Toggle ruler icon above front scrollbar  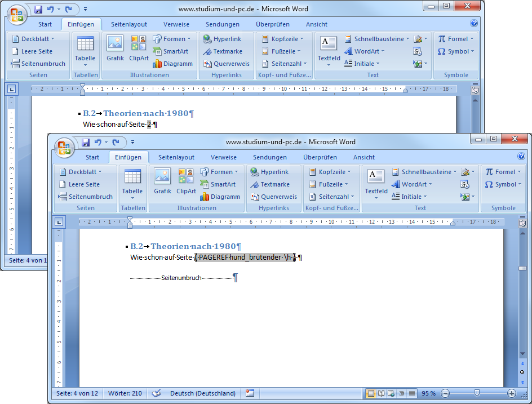(x=522, y=223)
